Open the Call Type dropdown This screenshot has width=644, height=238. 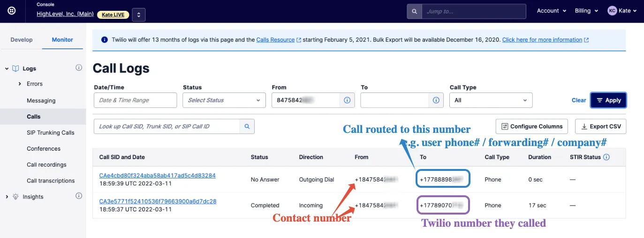coord(491,100)
